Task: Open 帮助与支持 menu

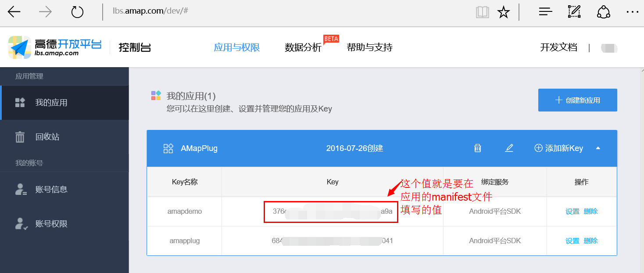Action: click(369, 47)
